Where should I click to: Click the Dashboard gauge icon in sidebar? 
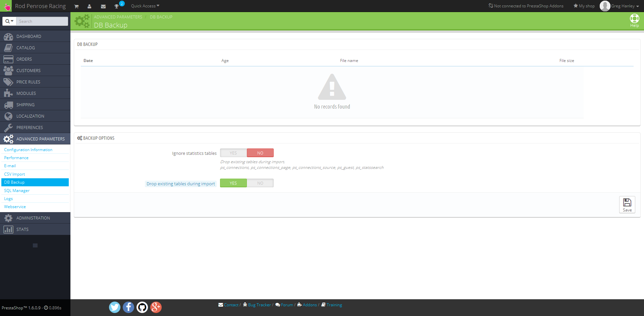tap(8, 37)
